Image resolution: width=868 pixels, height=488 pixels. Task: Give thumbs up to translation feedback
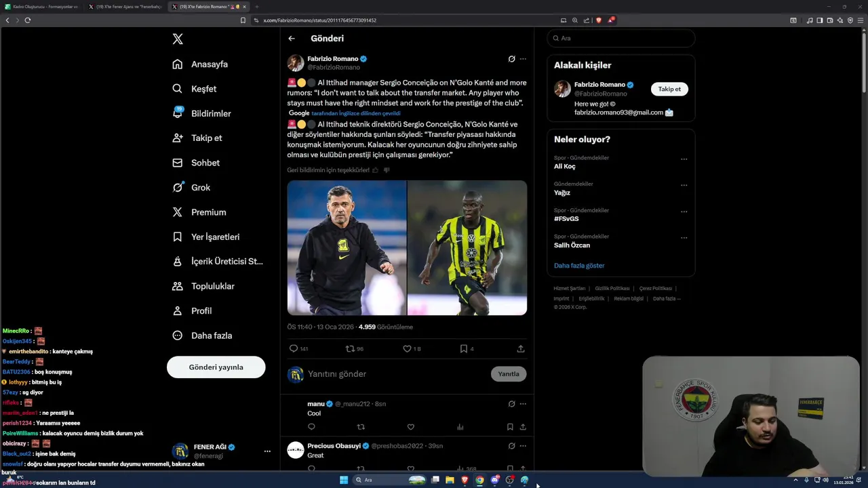(375, 170)
